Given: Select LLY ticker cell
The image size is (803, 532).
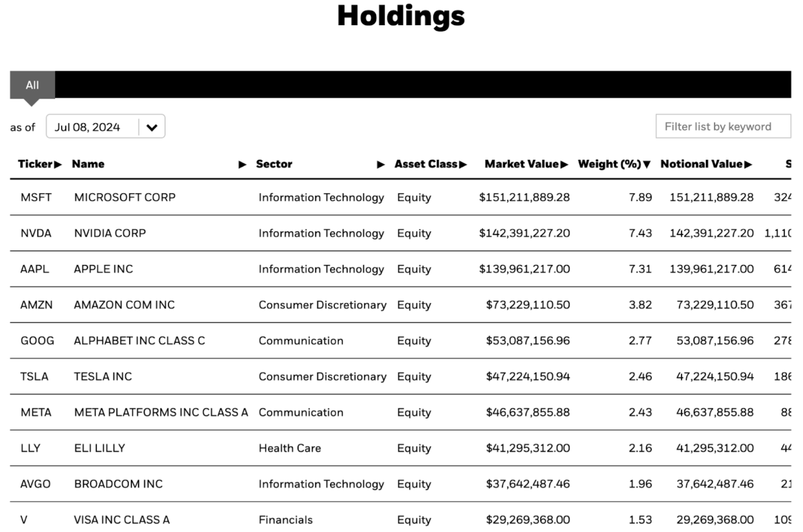Looking at the screenshot, I should point(30,449).
